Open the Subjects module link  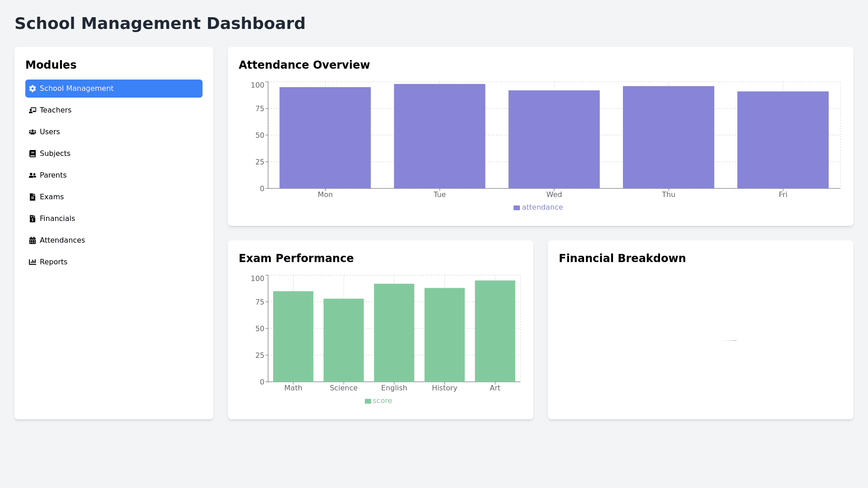click(55, 154)
